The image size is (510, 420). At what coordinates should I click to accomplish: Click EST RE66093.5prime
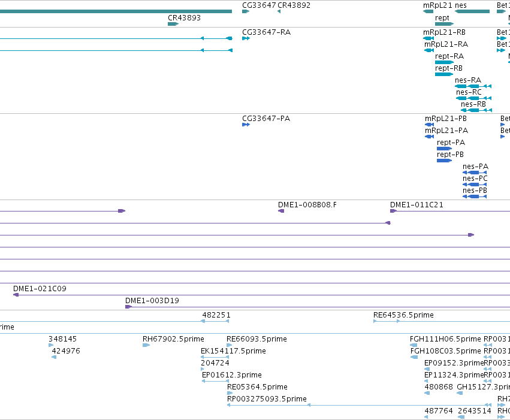point(256,339)
